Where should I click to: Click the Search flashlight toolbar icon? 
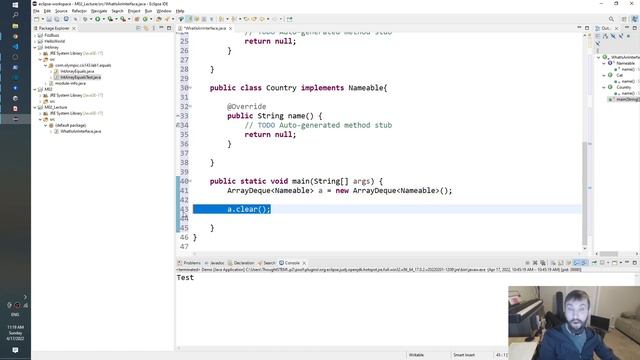coord(167,19)
